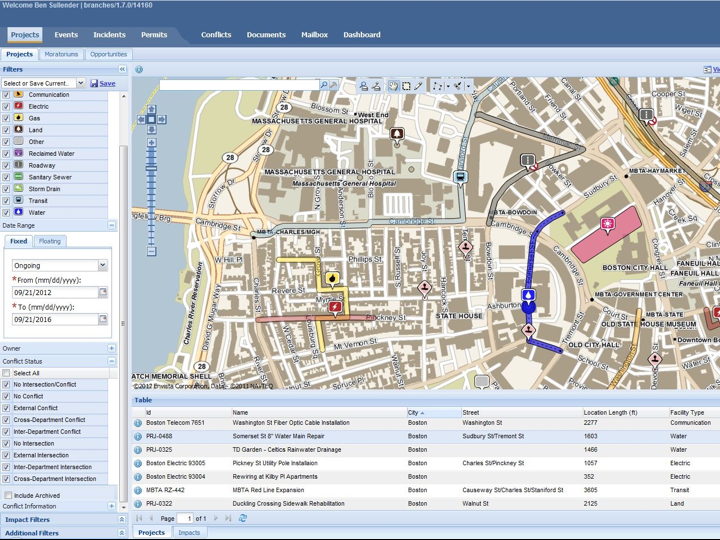Expand the Owner section
720x540 pixels.
(111, 349)
